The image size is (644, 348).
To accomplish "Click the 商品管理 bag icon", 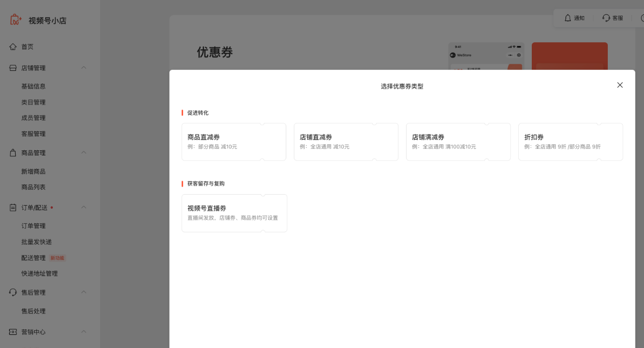I will pos(13,153).
